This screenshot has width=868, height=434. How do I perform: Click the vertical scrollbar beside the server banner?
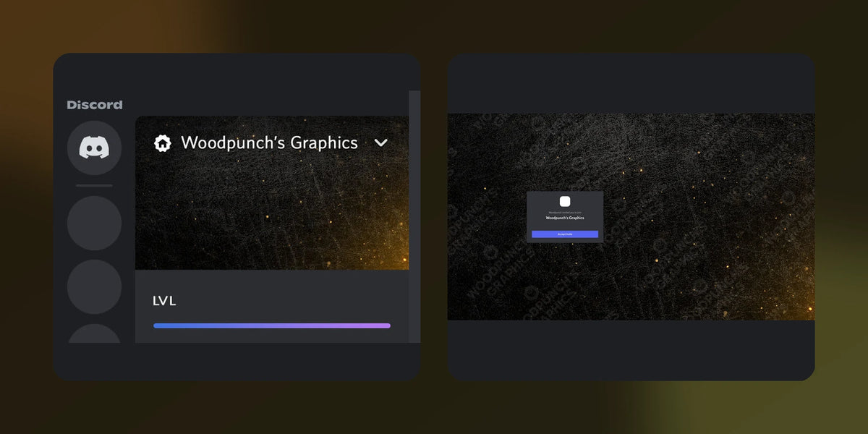click(414, 217)
